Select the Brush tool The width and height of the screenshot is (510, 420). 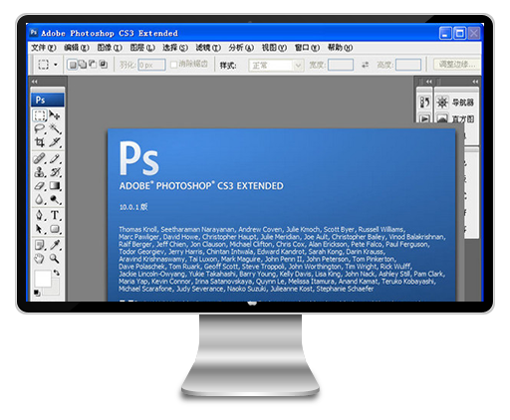click(x=55, y=159)
